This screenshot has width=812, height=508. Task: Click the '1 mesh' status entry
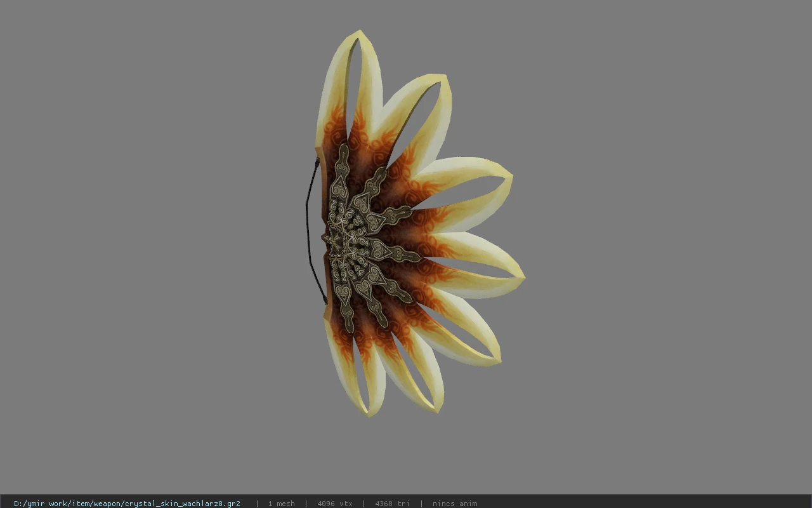281,504
